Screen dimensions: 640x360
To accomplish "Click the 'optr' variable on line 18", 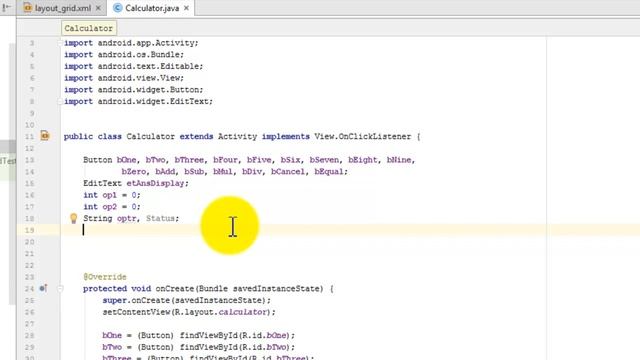I will click(127, 218).
